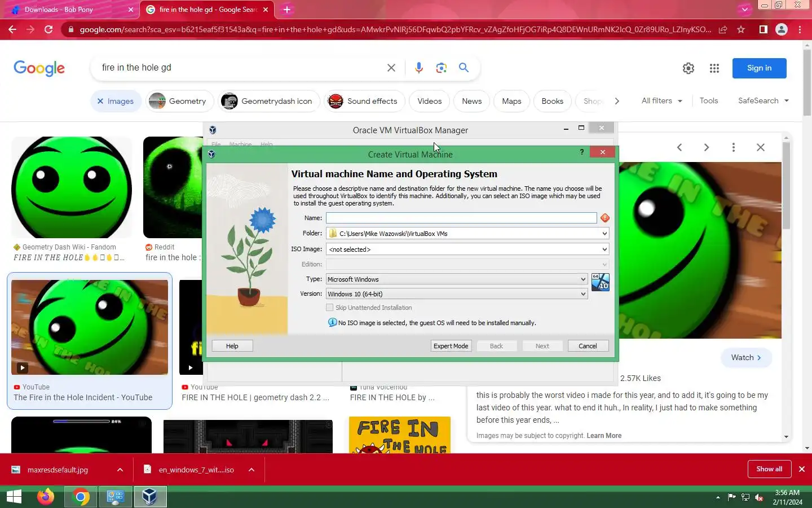The height and width of the screenshot is (508, 812).
Task: Open the Type dropdown showing Microsoft Windows
Action: 457,279
